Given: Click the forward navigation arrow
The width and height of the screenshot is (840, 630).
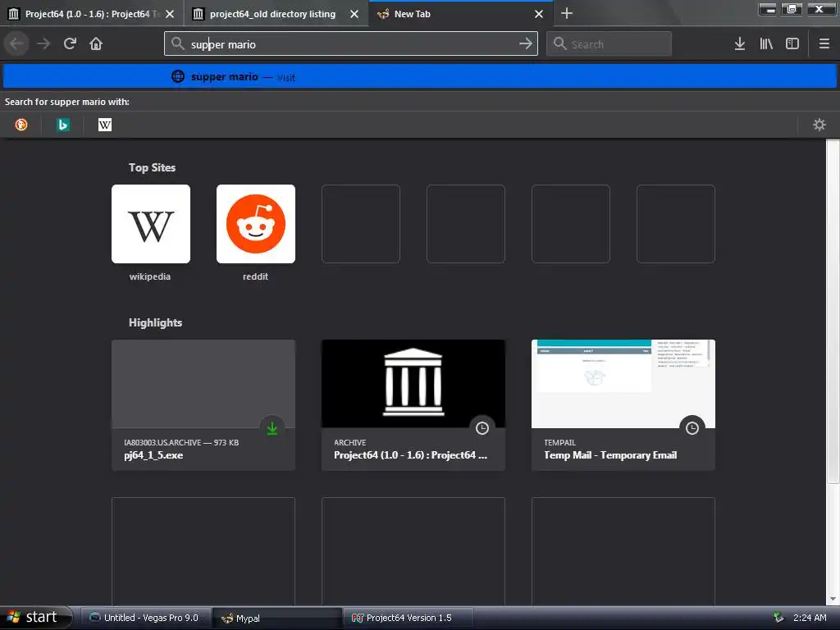Looking at the screenshot, I should point(43,44).
